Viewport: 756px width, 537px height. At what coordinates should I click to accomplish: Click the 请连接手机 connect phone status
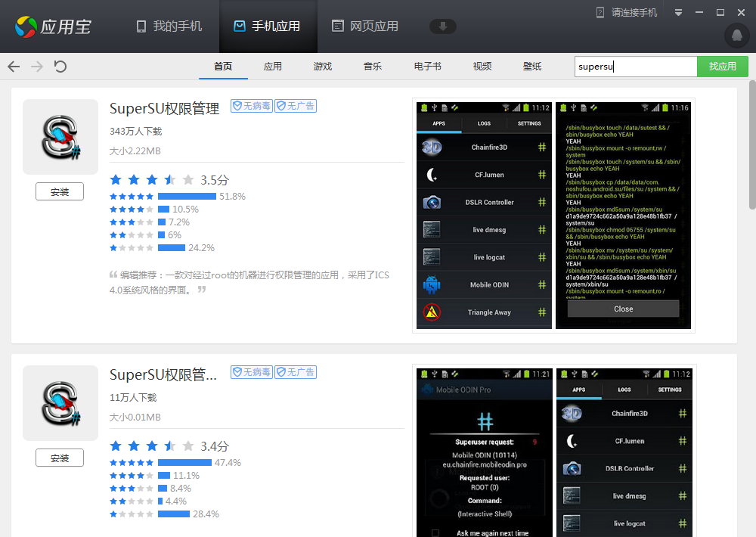(x=627, y=13)
